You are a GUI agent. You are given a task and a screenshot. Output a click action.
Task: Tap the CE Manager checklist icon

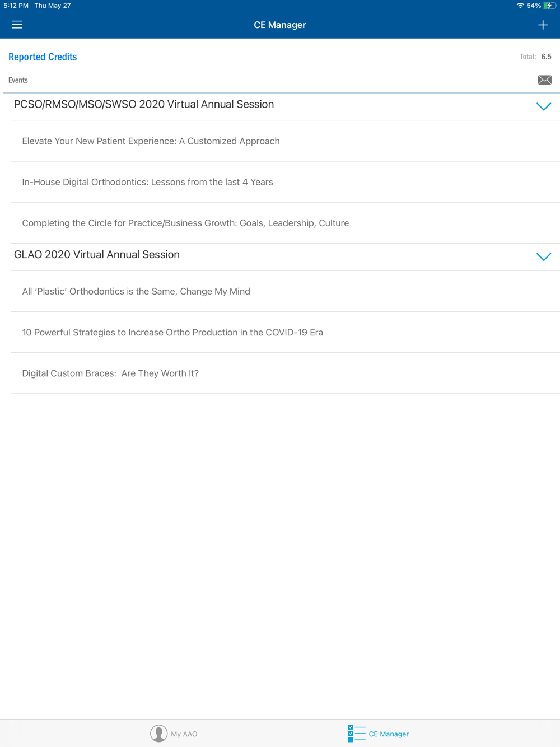(356, 733)
